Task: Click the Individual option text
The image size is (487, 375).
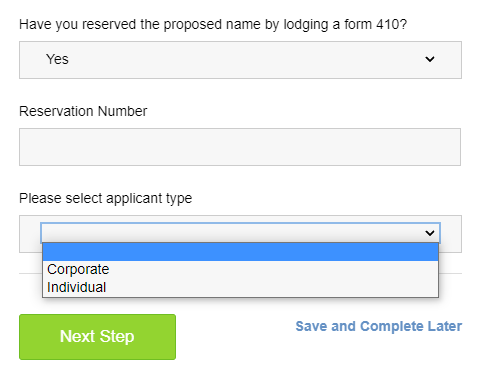Action: coord(76,287)
